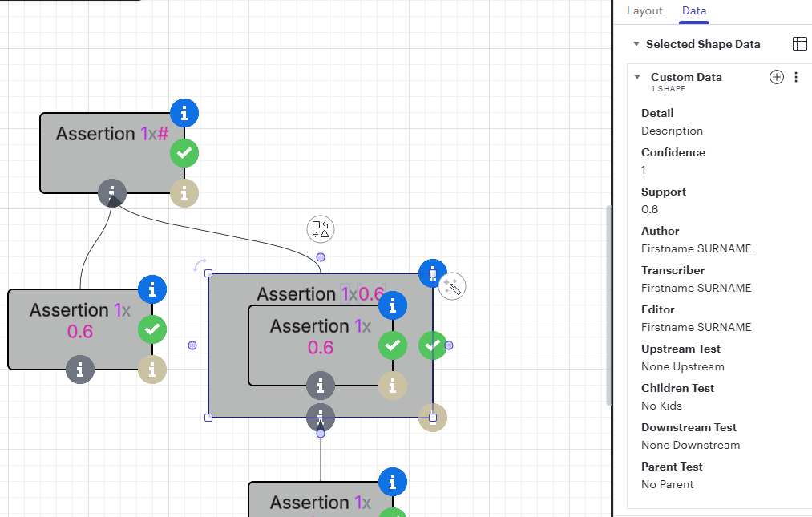This screenshot has width=812, height=517.
Task: Click tan info icon on Assertion 1x# shape
Action: point(184,193)
